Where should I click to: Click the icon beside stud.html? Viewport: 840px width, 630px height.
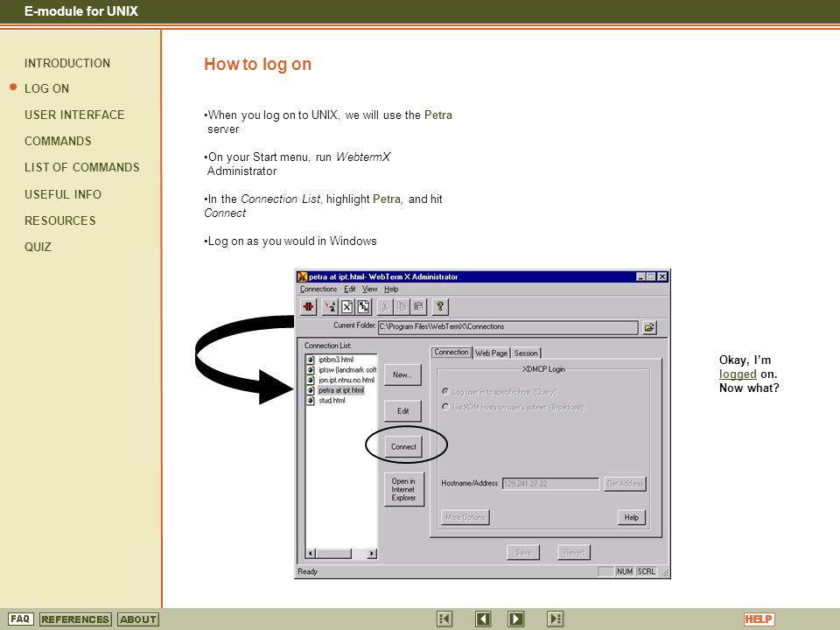coord(310,400)
